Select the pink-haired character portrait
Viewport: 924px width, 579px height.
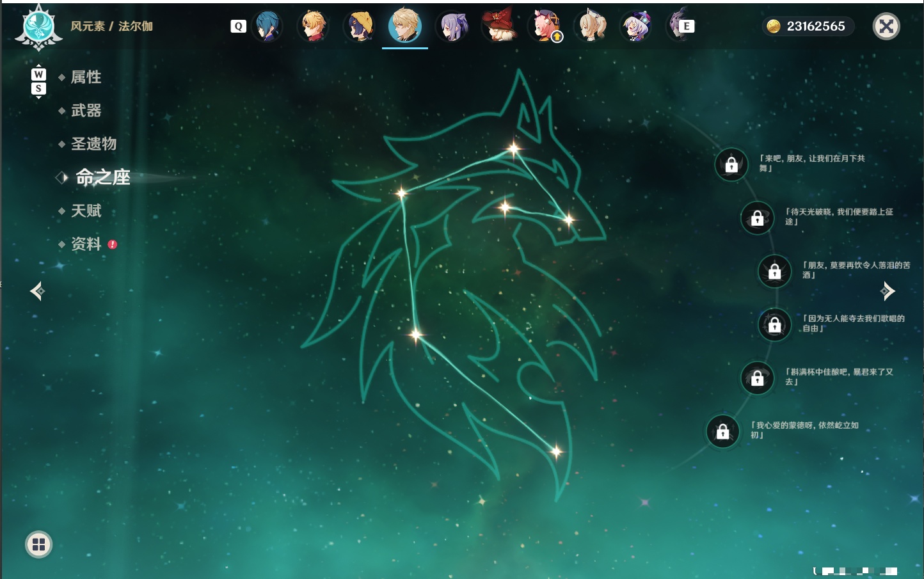click(545, 26)
